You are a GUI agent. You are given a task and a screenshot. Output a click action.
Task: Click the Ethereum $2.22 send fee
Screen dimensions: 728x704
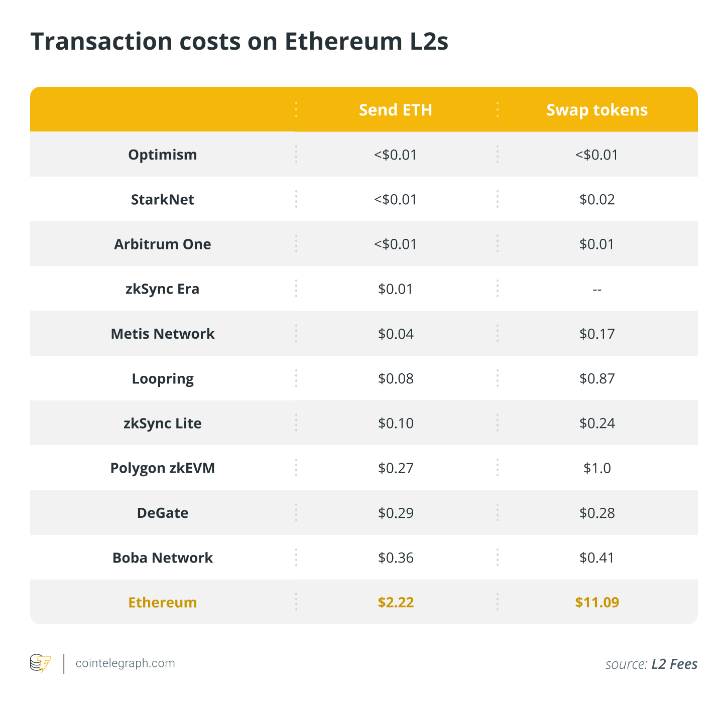[396, 602]
